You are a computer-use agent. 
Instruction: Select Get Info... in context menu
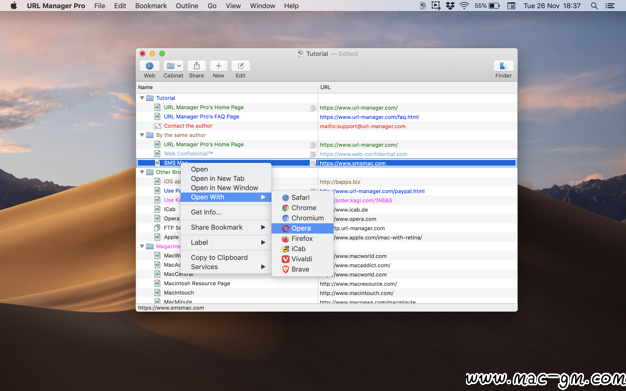click(226, 212)
